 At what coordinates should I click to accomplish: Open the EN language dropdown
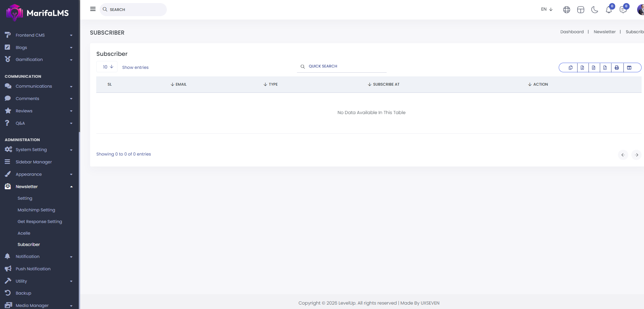coord(547,9)
